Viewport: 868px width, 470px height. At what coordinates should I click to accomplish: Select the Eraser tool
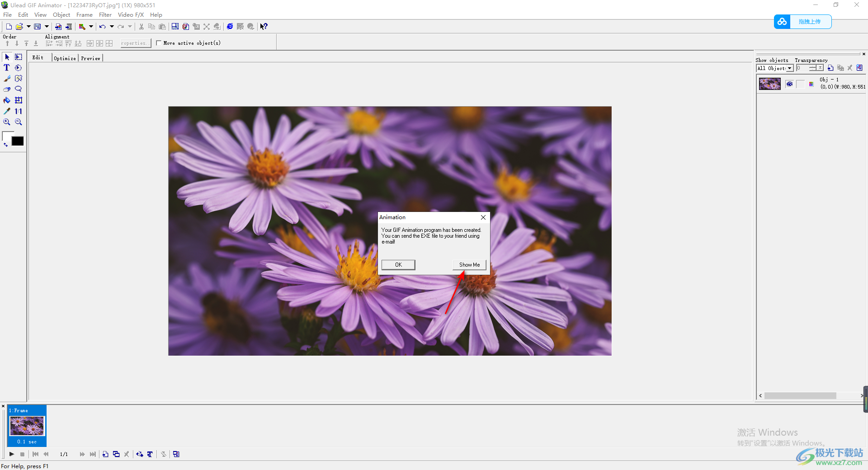pyautogui.click(x=7, y=89)
